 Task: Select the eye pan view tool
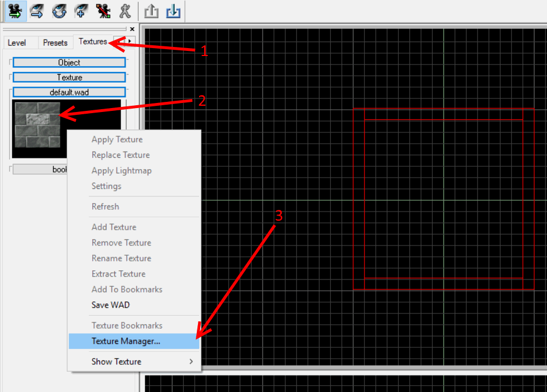click(x=37, y=11)
